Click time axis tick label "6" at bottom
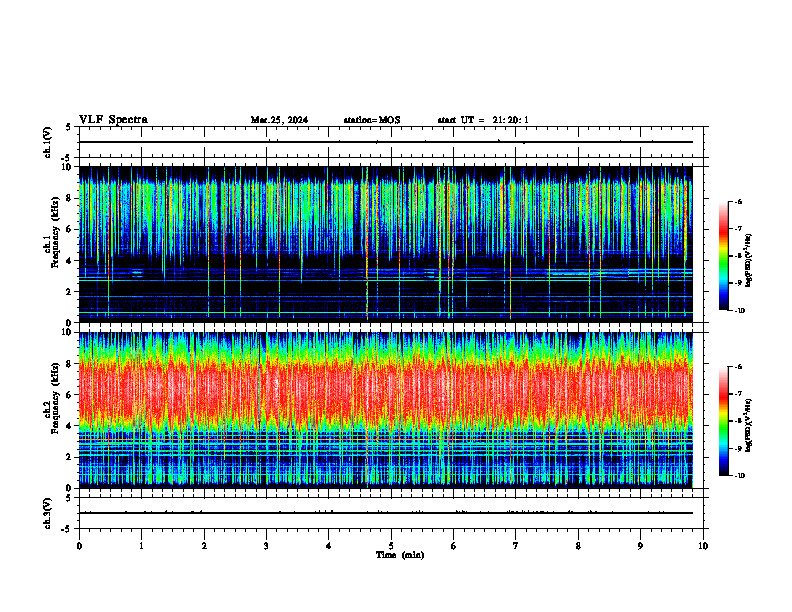Image resolution: width=792 pixels, height=612 pixels. (x=453, y=546)
